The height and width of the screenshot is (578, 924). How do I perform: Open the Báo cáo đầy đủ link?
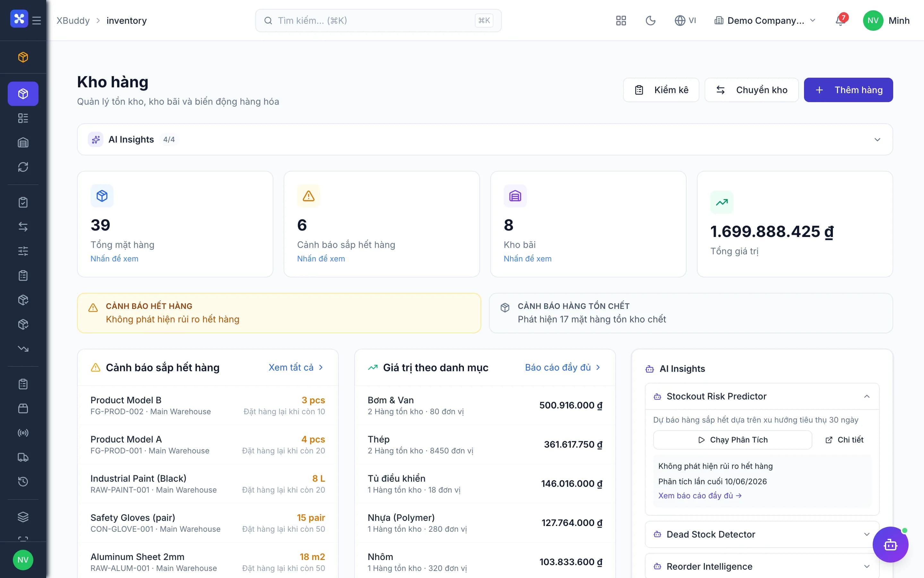coord(563,367)
